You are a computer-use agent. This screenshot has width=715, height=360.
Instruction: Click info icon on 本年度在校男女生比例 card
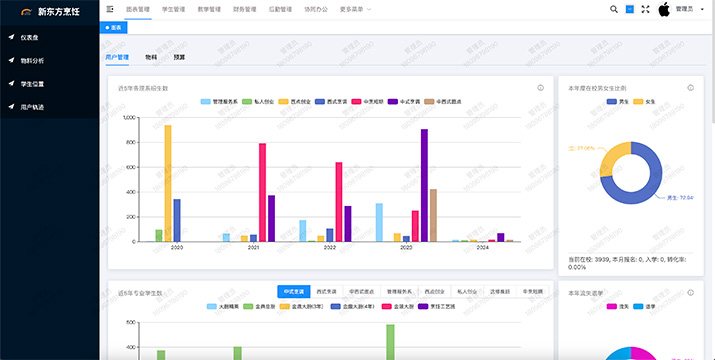pos(690,88)
